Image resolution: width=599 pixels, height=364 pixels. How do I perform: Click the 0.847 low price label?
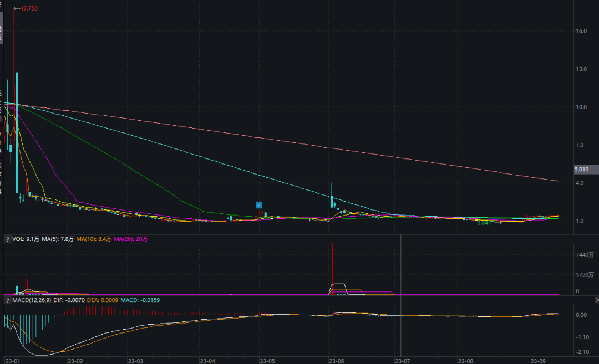pyautogui.click(x=484, y=223)
